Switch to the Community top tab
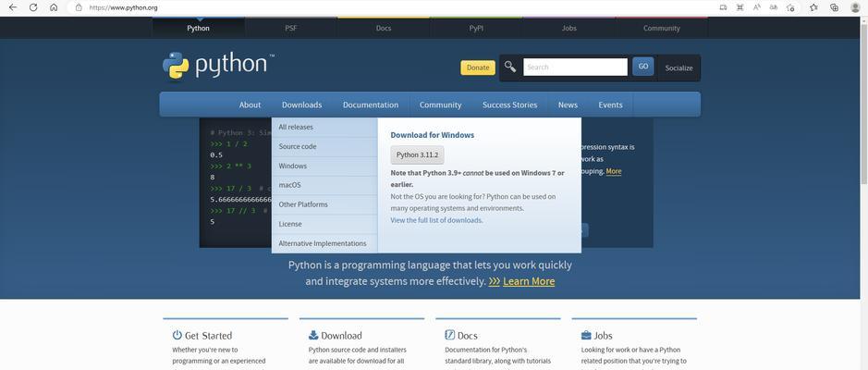 662,29
